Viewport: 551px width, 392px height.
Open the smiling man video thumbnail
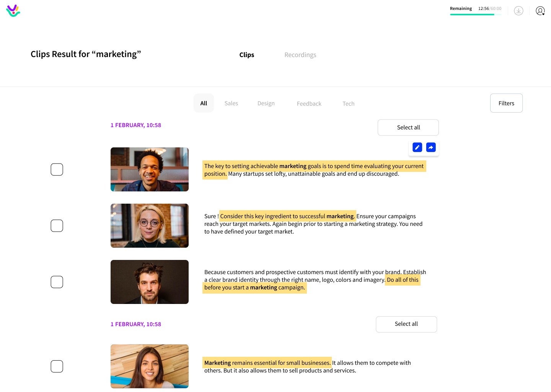pyautogui.click(x=150, y=169)
